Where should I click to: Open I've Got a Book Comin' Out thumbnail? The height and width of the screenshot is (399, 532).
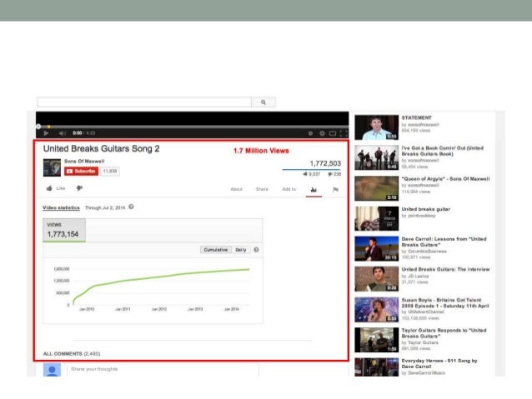[x=377, y=157]
